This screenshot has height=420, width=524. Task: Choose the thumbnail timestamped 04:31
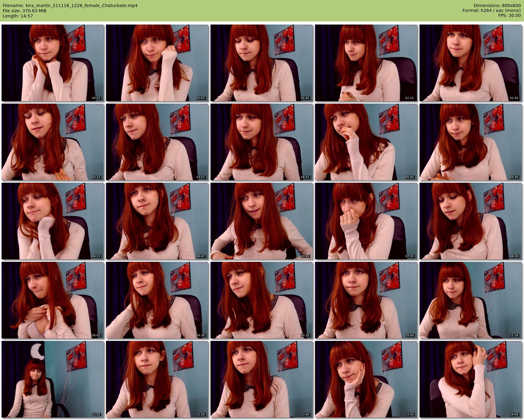click(x=262, y=142)
